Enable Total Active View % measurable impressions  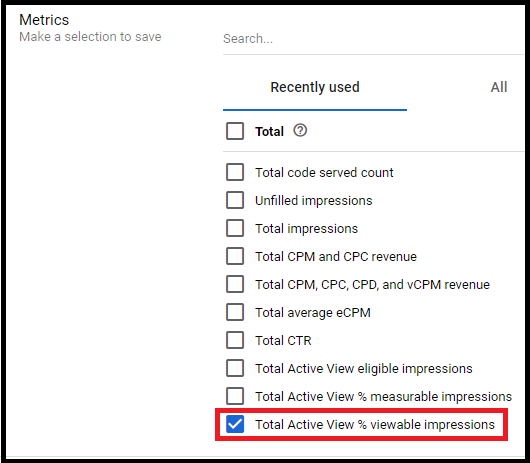click(x=235, y=396)
